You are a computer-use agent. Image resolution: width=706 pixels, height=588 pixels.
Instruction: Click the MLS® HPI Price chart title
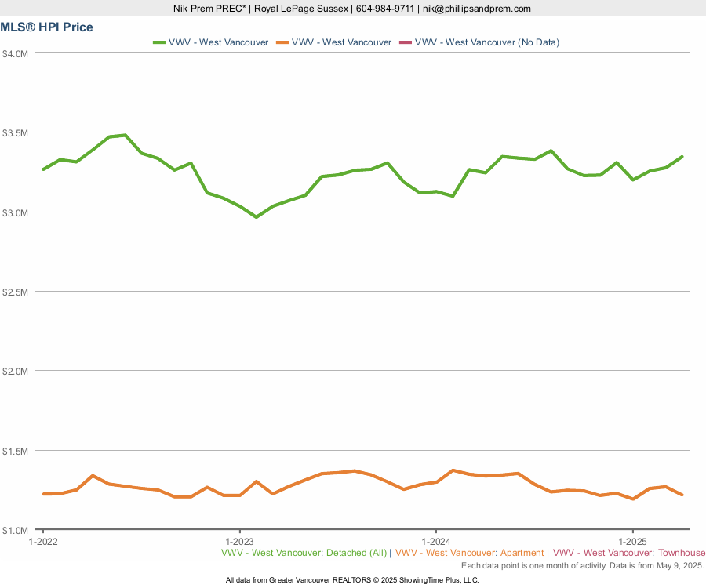pos(47,27)
